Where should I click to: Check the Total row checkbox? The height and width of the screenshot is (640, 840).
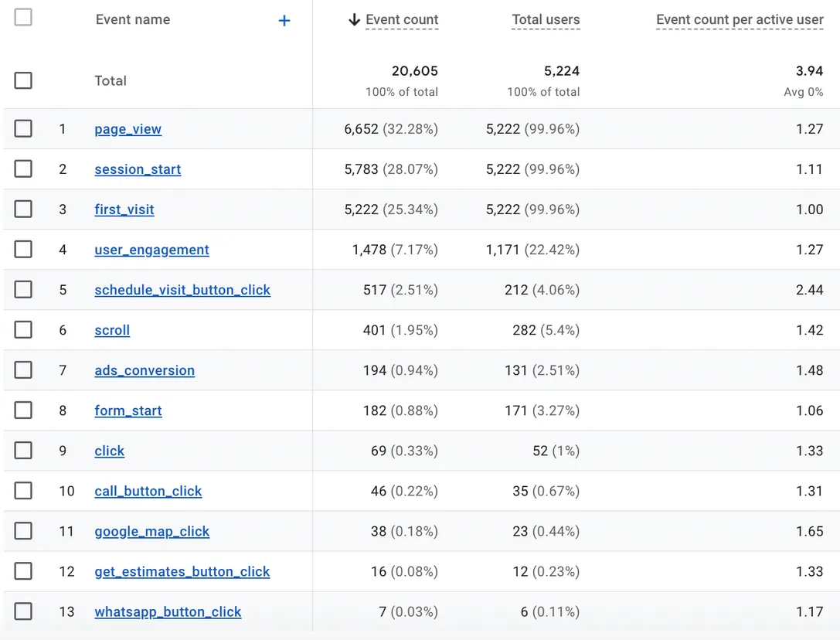coord(23,80)
